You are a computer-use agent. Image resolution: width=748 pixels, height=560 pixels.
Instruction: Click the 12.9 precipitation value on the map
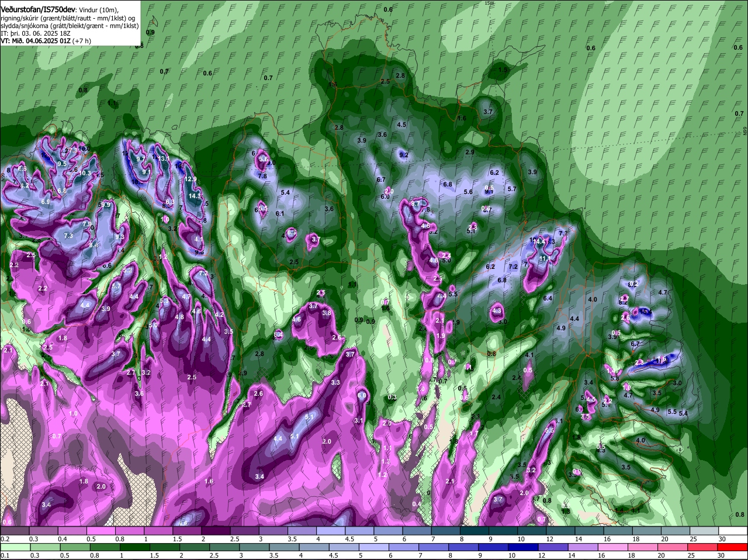(x=191, y=179)
